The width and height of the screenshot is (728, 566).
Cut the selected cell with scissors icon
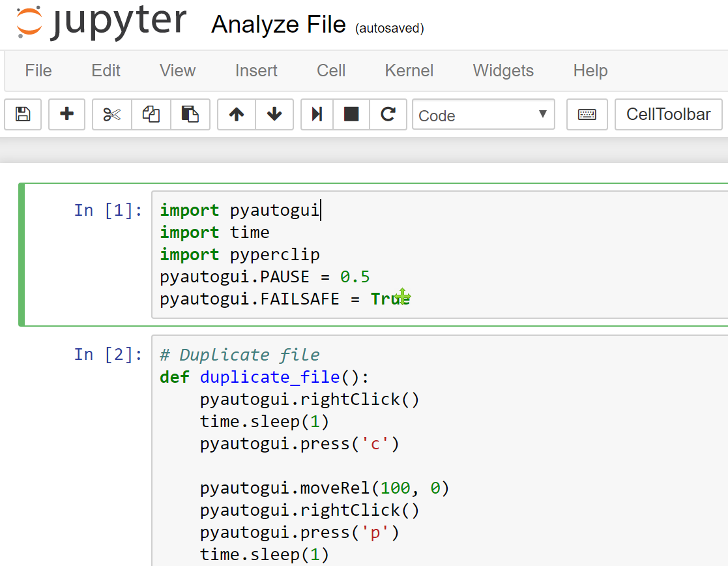tap(111, 114)
